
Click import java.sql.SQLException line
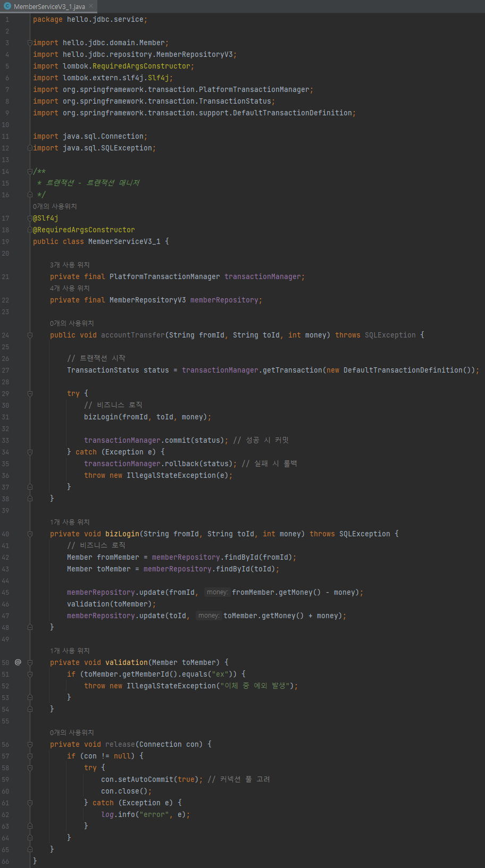[x=95, y=148]
